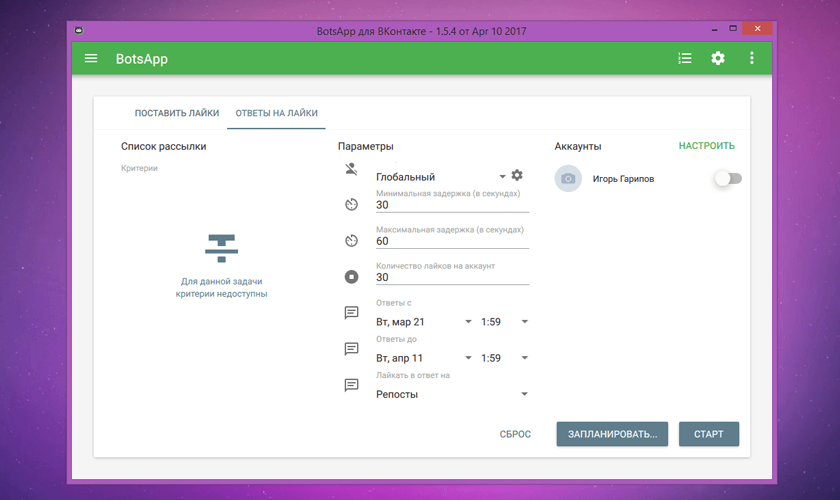Click the blacklist person-off icon
The image size is (840, 500).
351,169
